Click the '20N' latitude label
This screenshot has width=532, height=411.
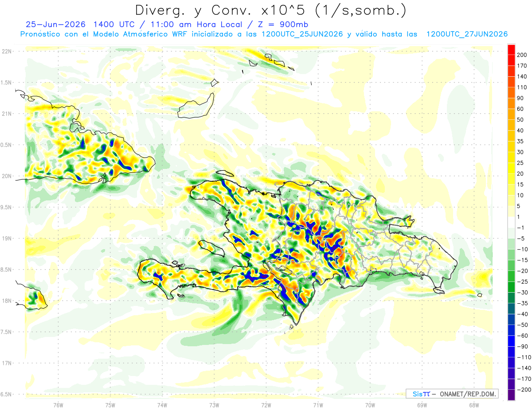pos(7,176)
